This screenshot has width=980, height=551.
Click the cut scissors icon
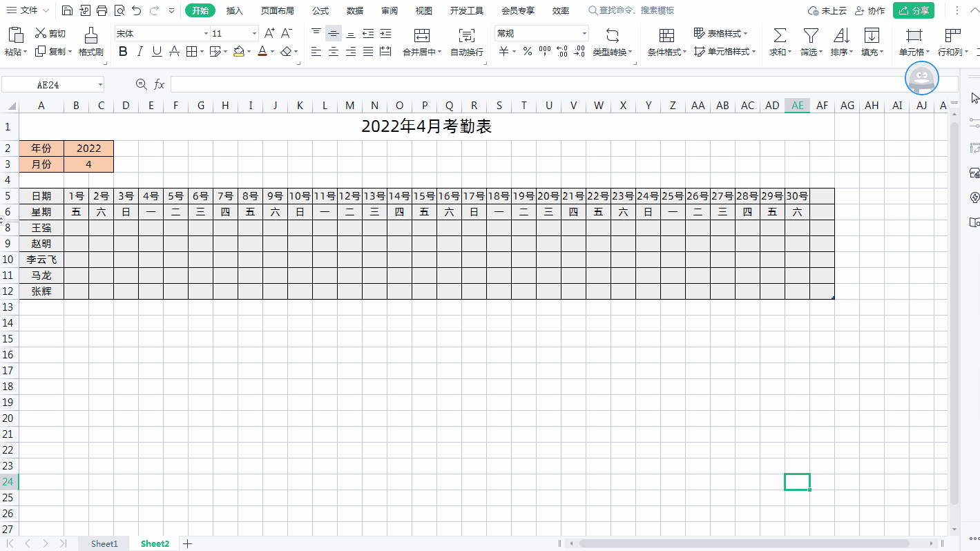tap(41, 33)
